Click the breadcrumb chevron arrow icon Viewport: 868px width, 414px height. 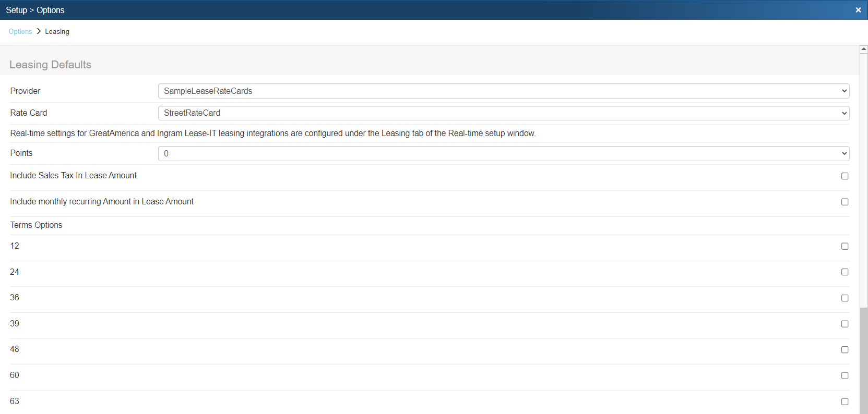[39, 31]
